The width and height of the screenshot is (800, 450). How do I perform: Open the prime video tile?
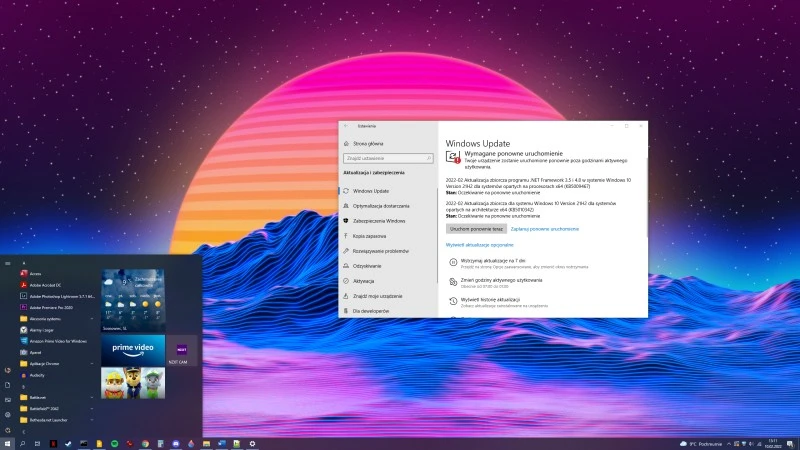133,350
